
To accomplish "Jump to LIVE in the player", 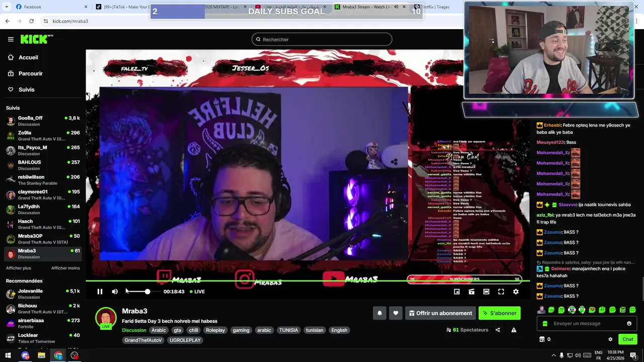I will pyautogui.click(x=197, y=292).
